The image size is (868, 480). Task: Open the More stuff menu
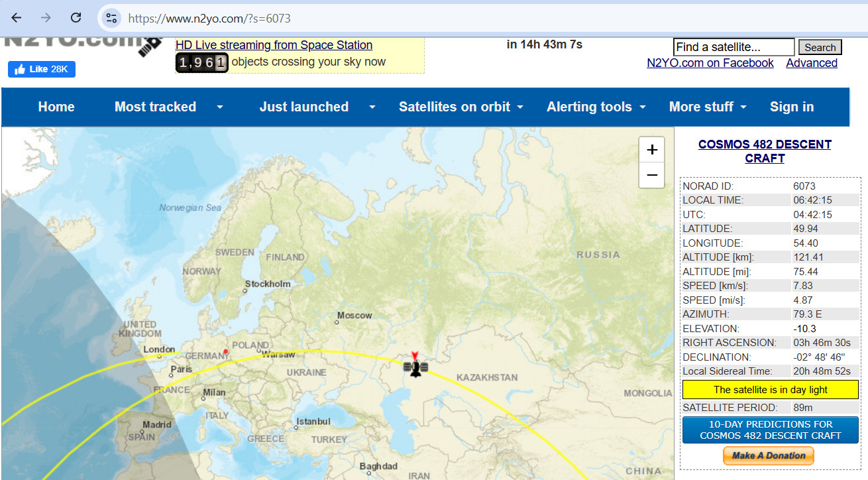tap(701, 107)
